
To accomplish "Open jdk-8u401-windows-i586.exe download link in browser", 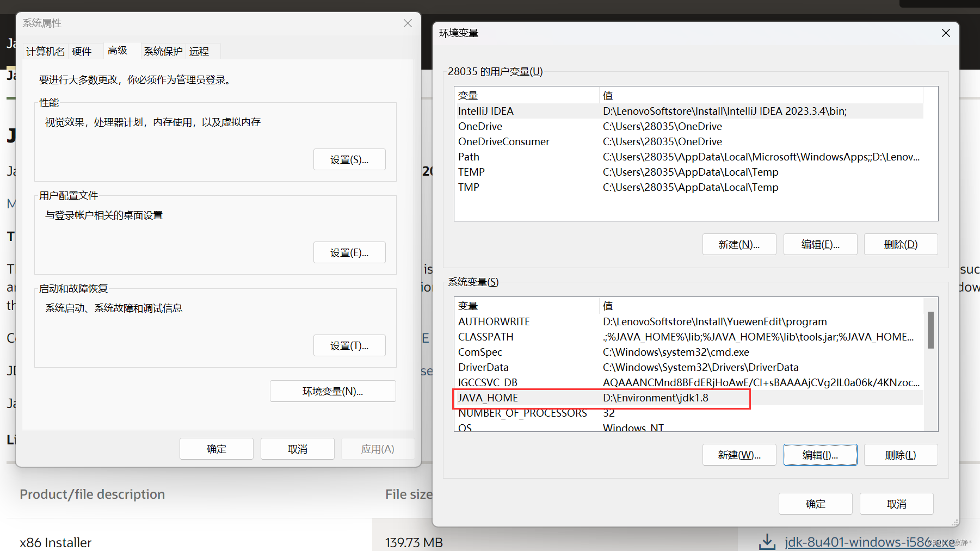I will tap(870, 542).
